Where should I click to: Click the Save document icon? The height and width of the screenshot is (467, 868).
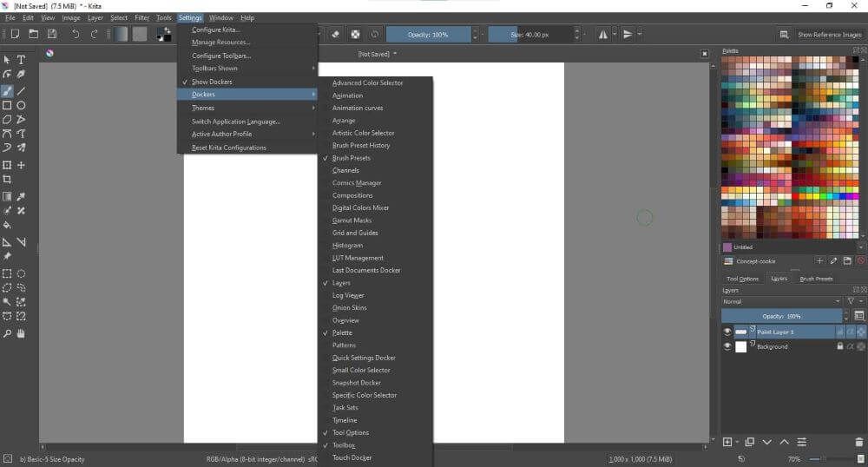(x=52, y=34)
